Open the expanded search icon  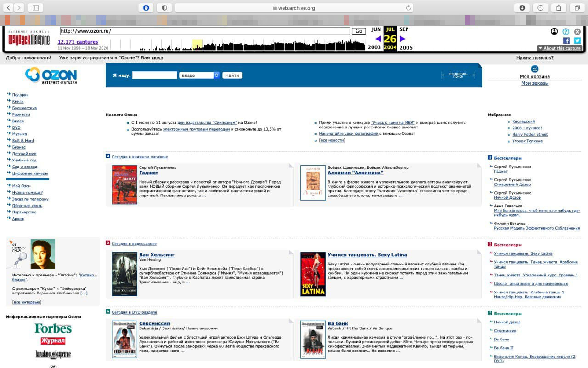458,75
